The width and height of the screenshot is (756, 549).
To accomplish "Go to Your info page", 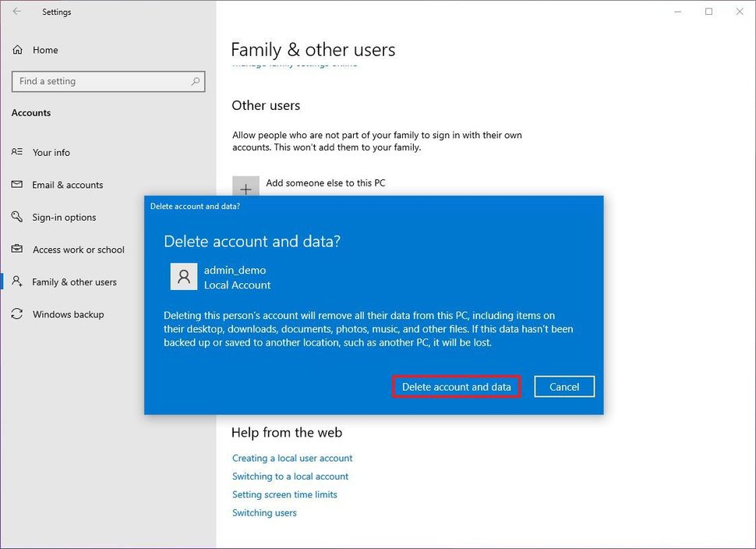I will pyautogui.click(x=51, y=153).
